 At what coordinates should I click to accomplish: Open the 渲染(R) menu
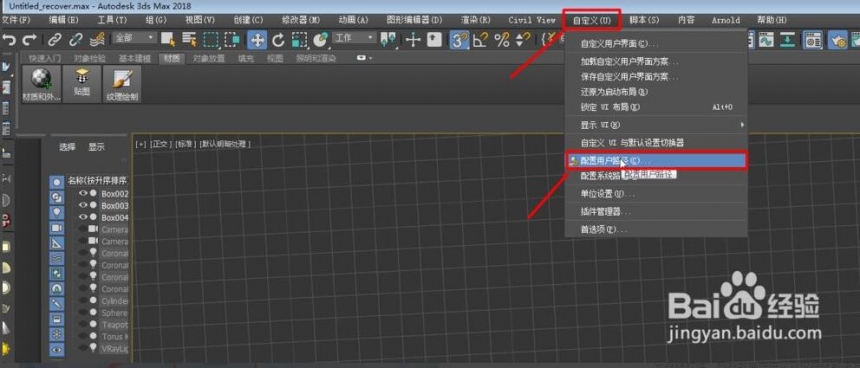click(x=476, y=20)
